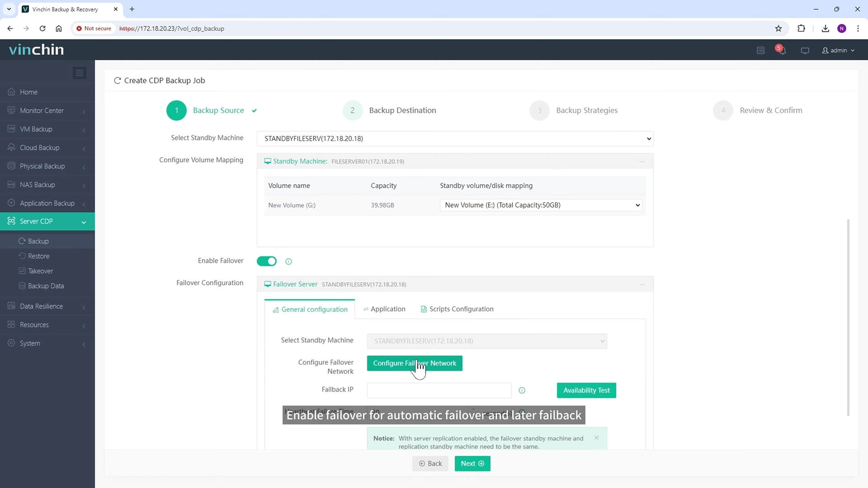Viewport: 868px width, 488px height.
Task: Click the Availability Test button
Action: tap(587, 390)
